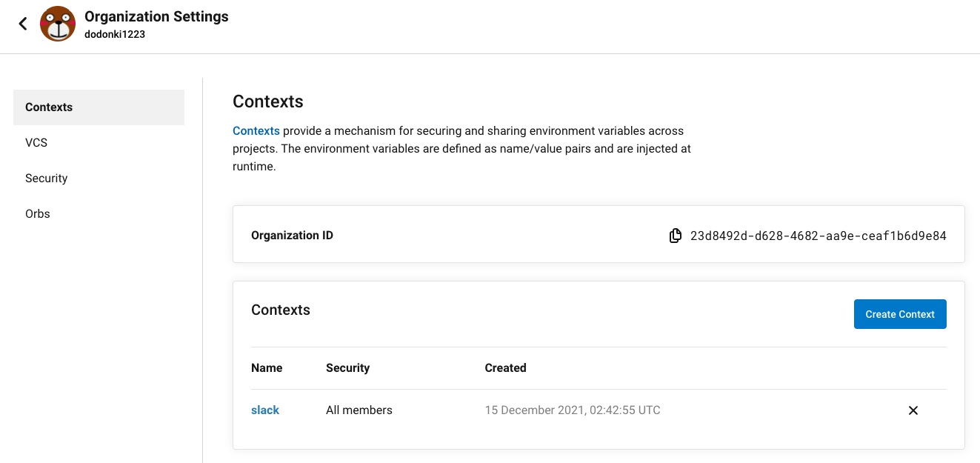Viewport: 980px width, 463px height.
Task: Click the dodonki1223 organization name
Action: [x=115, y=34]
